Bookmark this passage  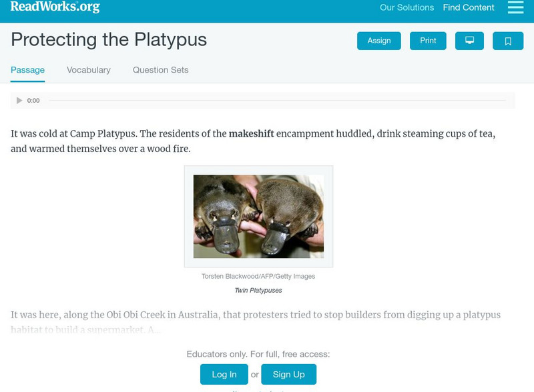(508, 40)
